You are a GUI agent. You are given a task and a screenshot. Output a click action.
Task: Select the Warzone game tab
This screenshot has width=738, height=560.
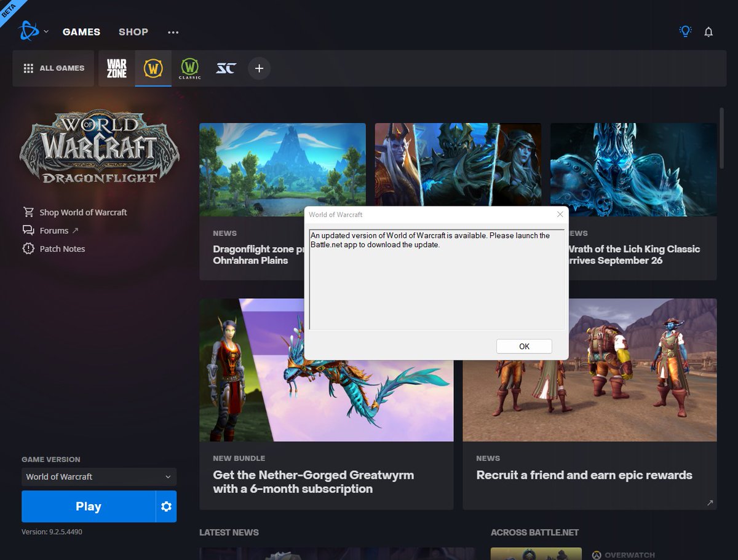tap(117, 68)
